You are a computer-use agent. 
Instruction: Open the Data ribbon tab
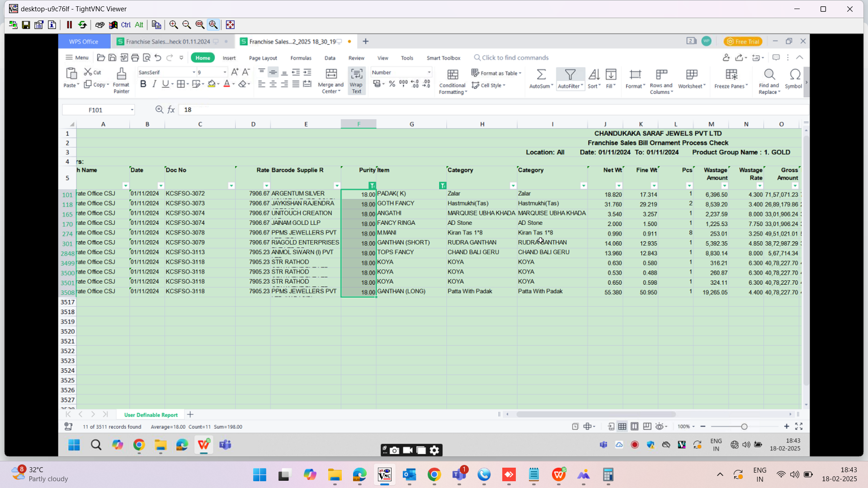pos(330,58)
